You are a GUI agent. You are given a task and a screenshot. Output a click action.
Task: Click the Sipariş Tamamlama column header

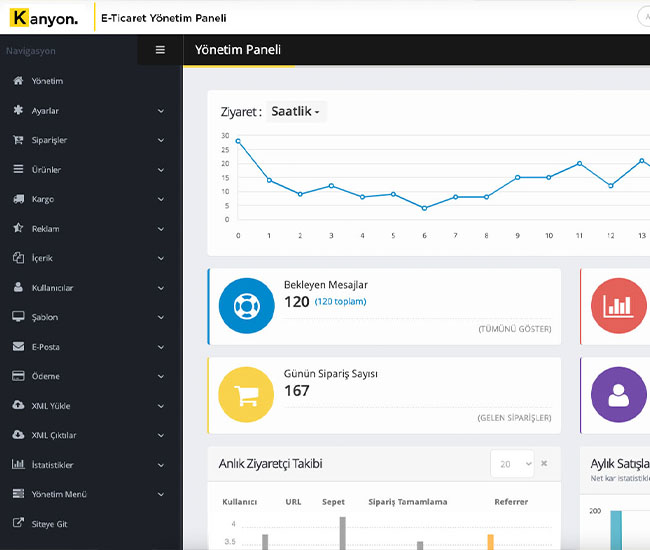pyautogui.click(x=408, y=502)
